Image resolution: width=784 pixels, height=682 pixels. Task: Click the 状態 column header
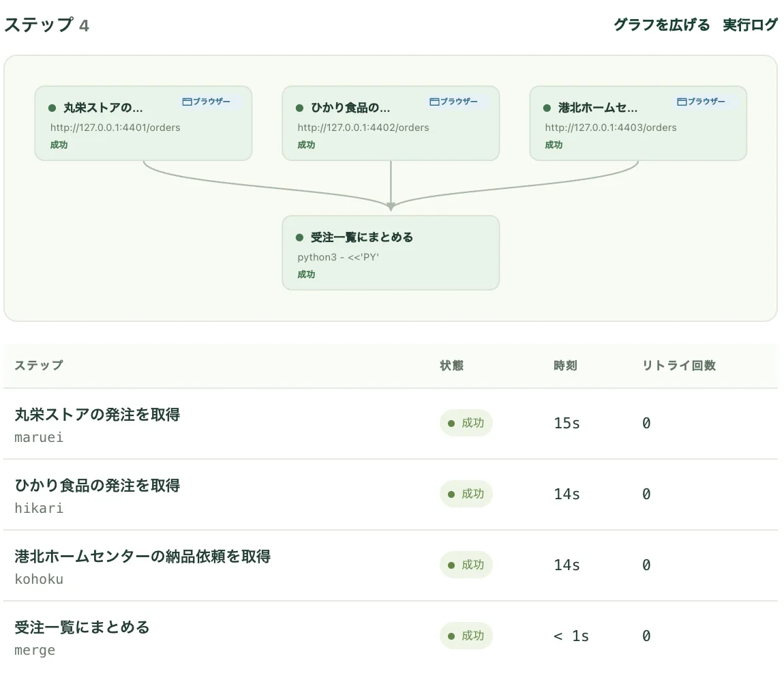click(x=451, y=366)
